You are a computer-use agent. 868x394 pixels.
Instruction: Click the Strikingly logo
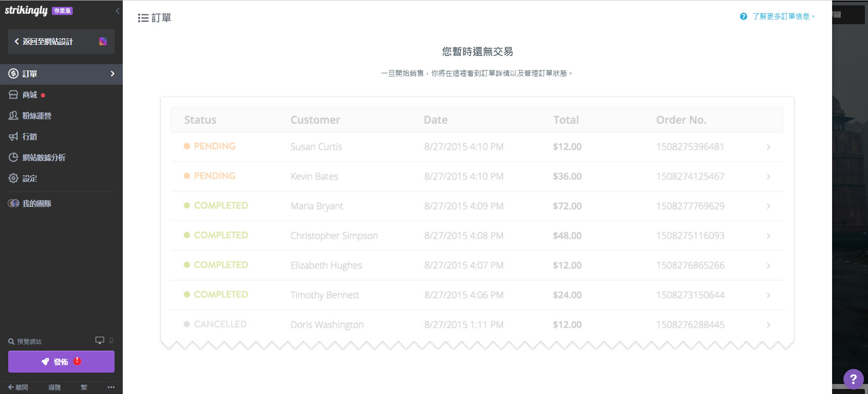click(x=26, y=10)
